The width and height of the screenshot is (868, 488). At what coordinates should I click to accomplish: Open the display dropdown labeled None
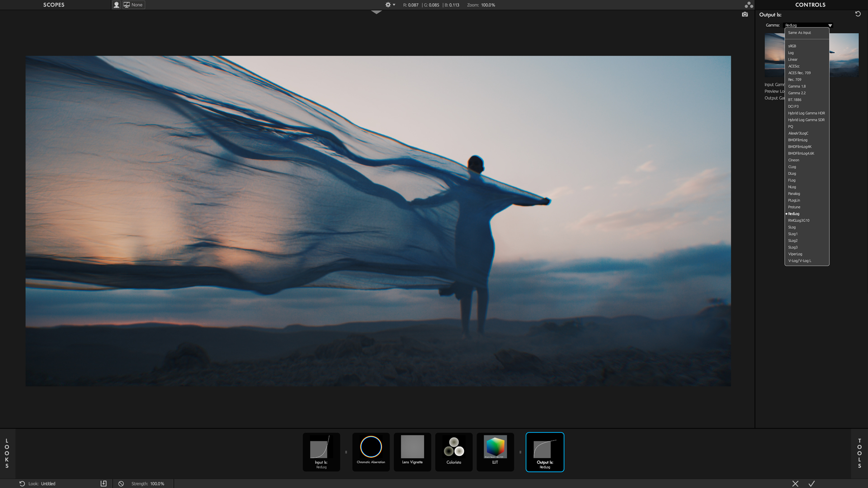coord(137,5)
